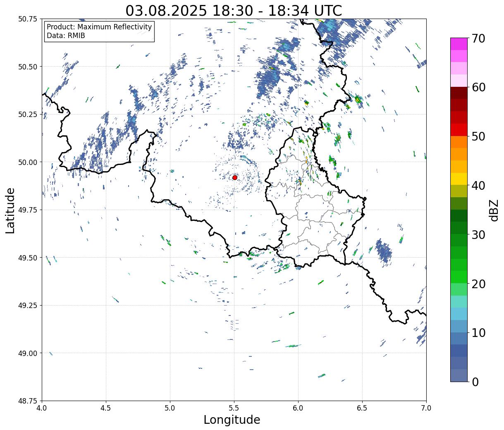The width and height of the screenshot is (504, 430).
Task: Click longitude tick label "4.5"
Action: pyautogui.click(x=106, y=408)
